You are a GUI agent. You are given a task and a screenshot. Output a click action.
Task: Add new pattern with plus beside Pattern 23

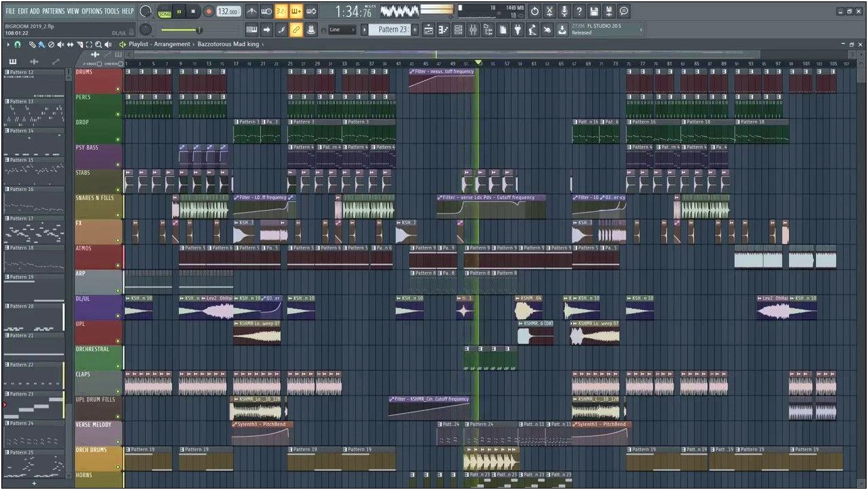(x=415, y=30)
